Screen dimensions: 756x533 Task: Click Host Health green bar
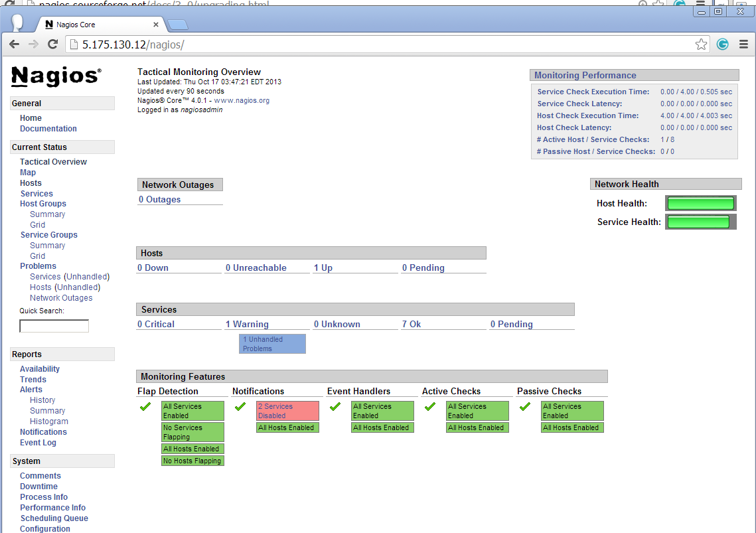point(700,204)
